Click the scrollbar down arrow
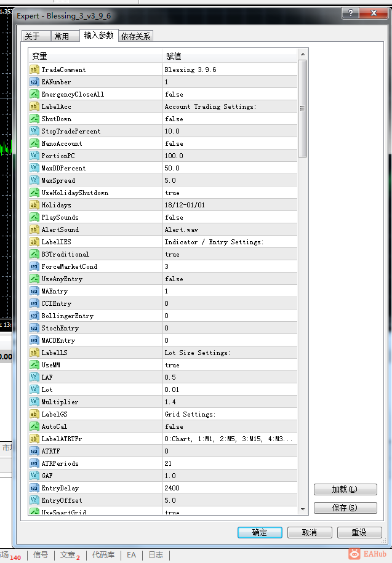 point(303,509)
